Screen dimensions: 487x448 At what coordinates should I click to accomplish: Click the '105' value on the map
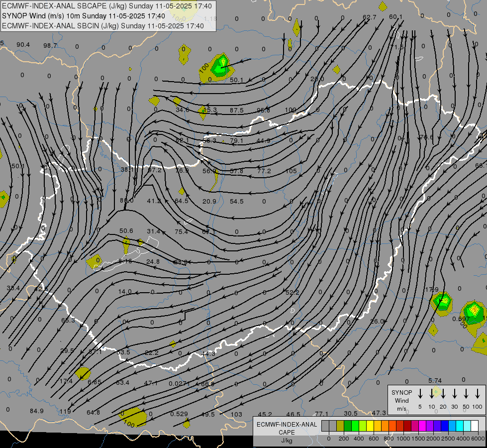coord(291,171)
